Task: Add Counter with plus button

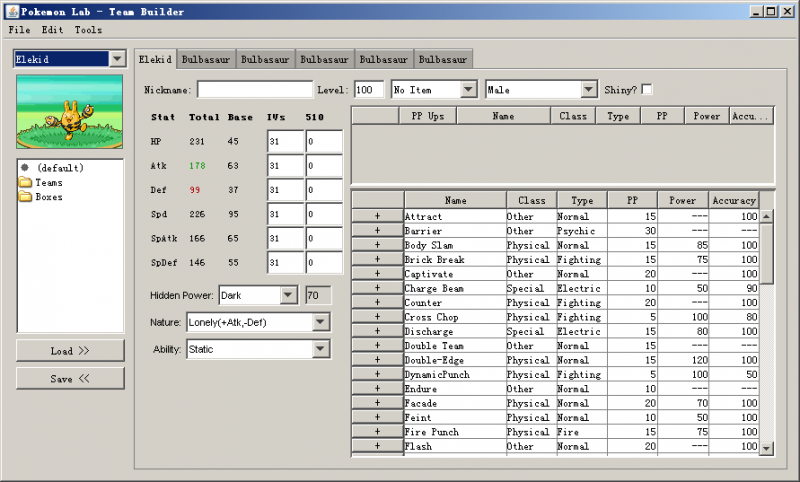Action: click(x=378, y=302)
